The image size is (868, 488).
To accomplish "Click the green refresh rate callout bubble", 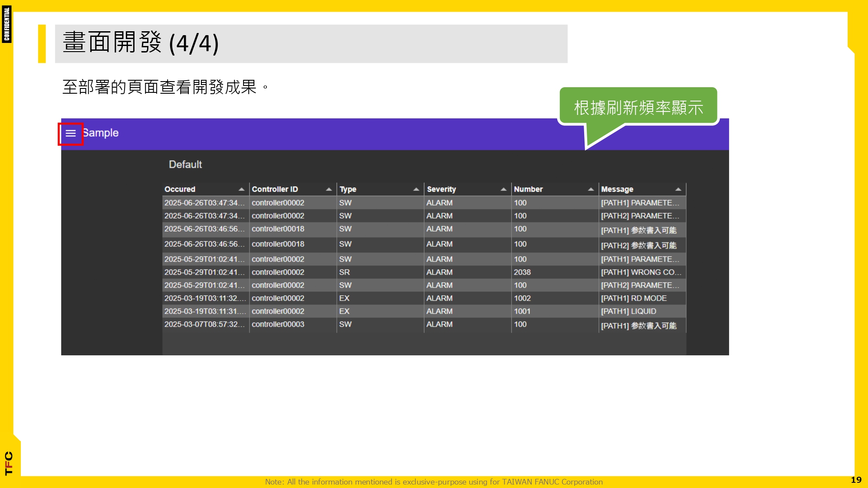I will pyautogui.click(x=638, y=108).
